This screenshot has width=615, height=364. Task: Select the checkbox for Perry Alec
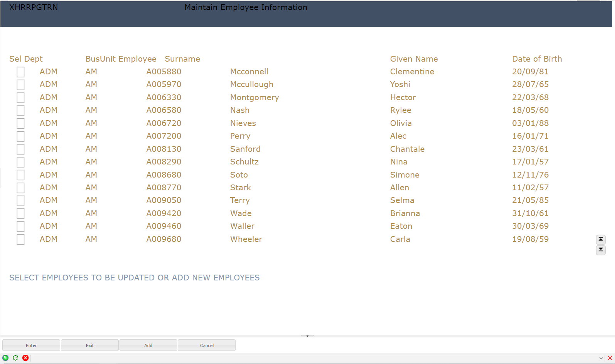pyautogui.click(x=20, y=136)
